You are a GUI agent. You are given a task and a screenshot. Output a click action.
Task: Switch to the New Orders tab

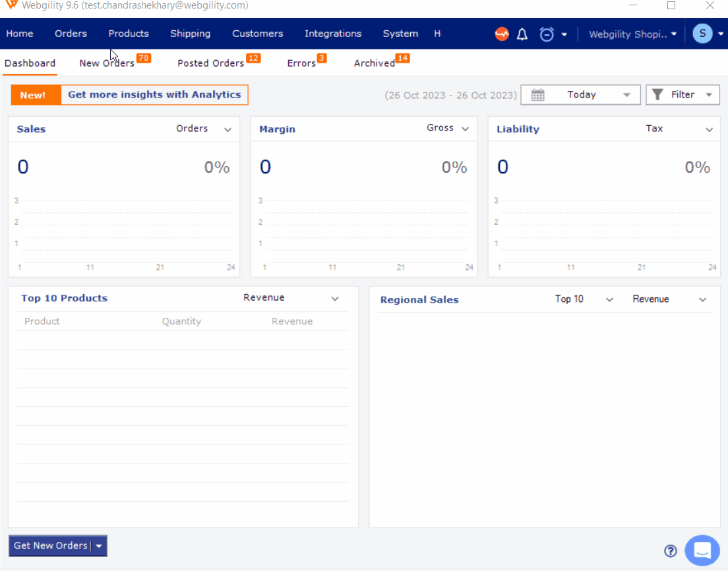pos(107,63)
